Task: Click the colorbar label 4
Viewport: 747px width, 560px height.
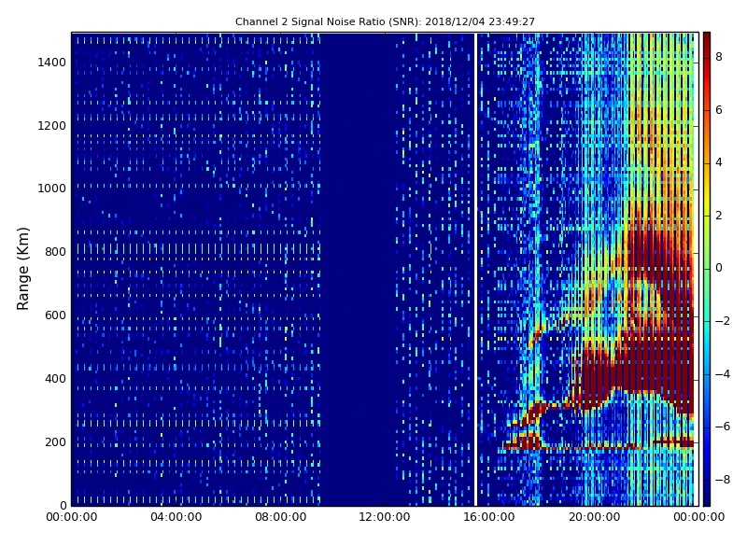Action: 719,162
